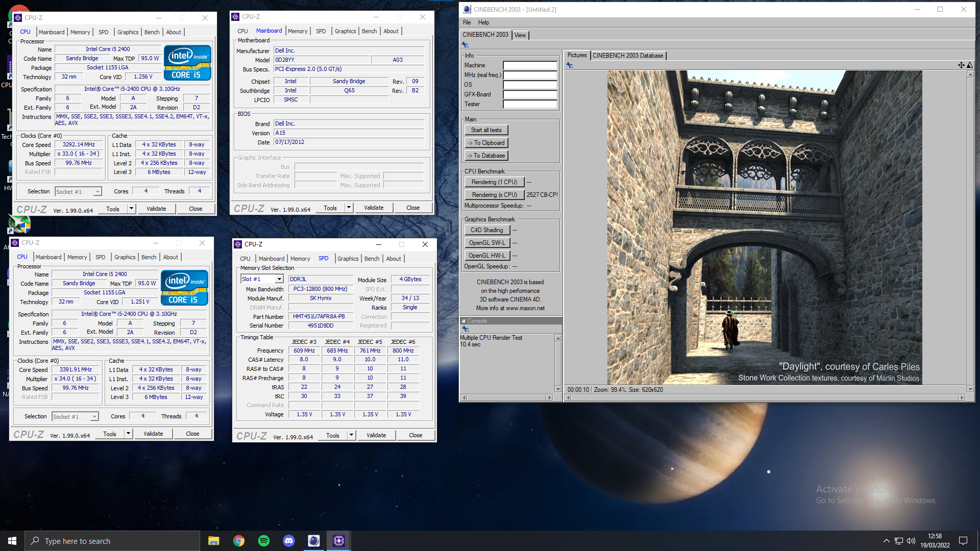Open File Explorer from the taskbar
This screenshot has width=980, height=551.
[213, 541]
